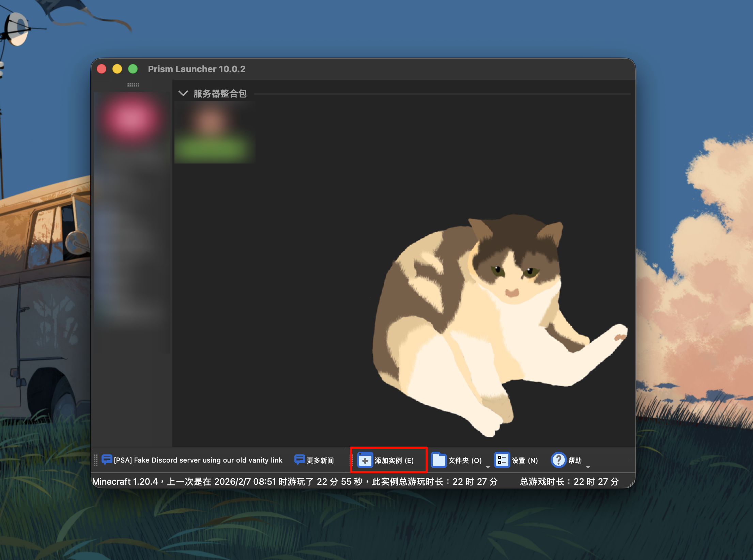Image resolution: width=753 pixels, height=560 pixels.
Task: Click the 更多新闻 speech bubble icon
Action: click(299, 460)
